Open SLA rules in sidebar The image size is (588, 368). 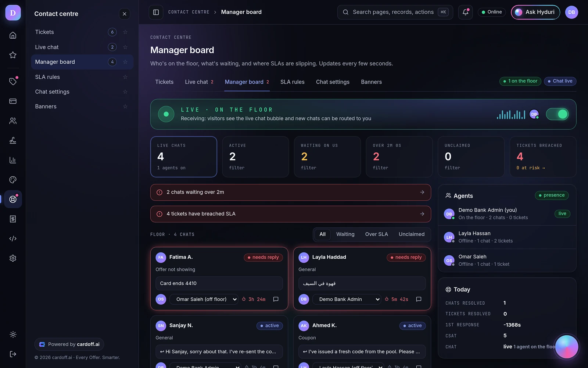click(82, 77)
